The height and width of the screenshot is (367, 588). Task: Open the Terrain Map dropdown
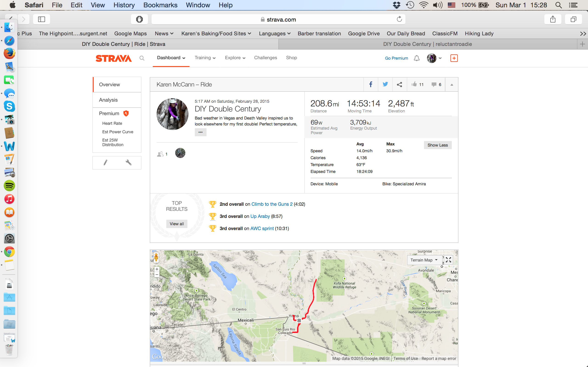click(424, 260)
